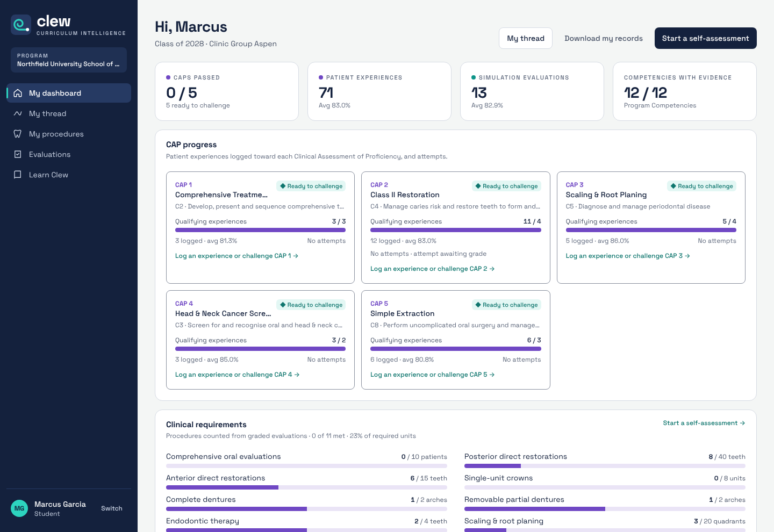The height and width of the screenshot is (532, 774).
Task: Click '8 / 40 teeth' count
Action: tap(727, 457)
